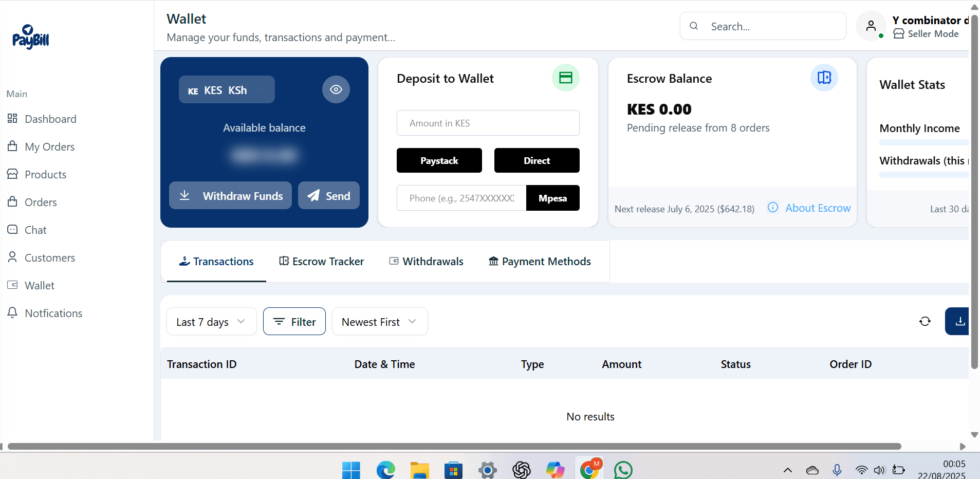The width and height of the screenshot is (980, 479).
Task: Click the info icon beside About Escrow
Action: coord(773,207)
